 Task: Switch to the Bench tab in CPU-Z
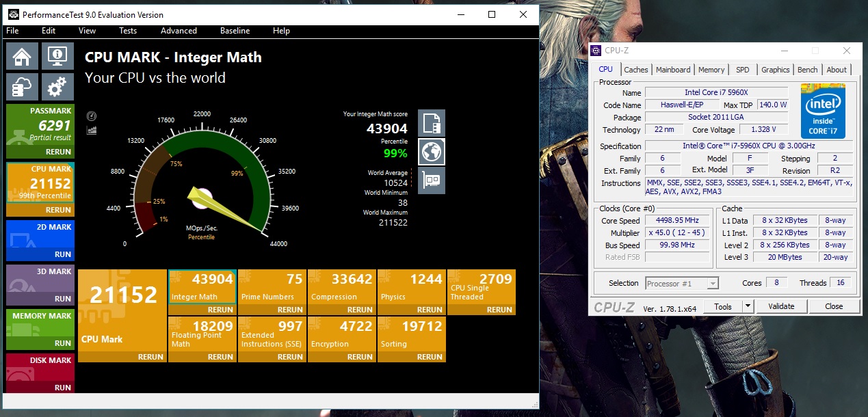(x=807, y=70)
